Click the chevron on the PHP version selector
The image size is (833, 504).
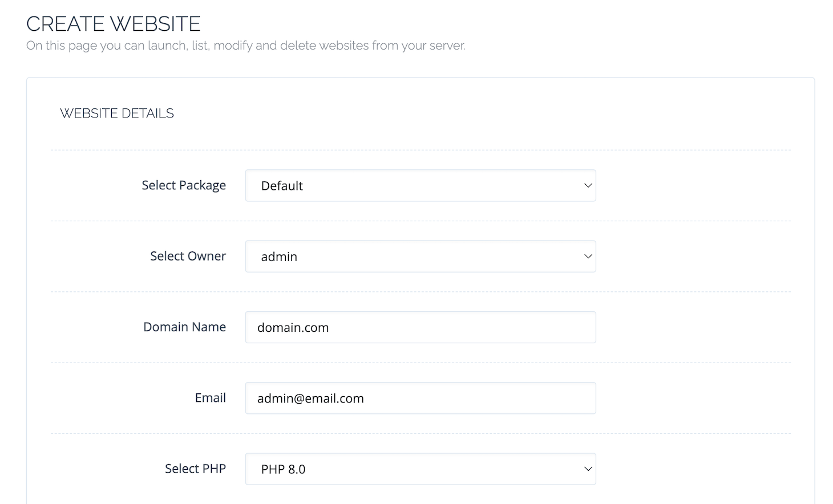[588, 469]
